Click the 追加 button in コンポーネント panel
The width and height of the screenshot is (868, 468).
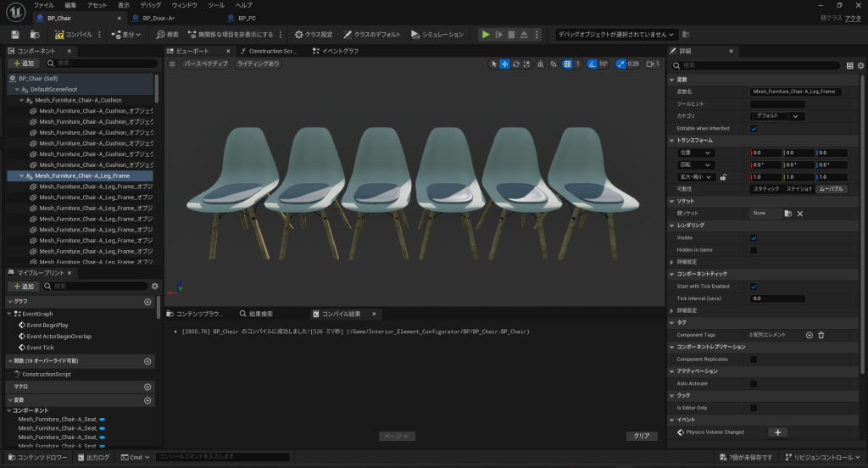click(25, 64)
